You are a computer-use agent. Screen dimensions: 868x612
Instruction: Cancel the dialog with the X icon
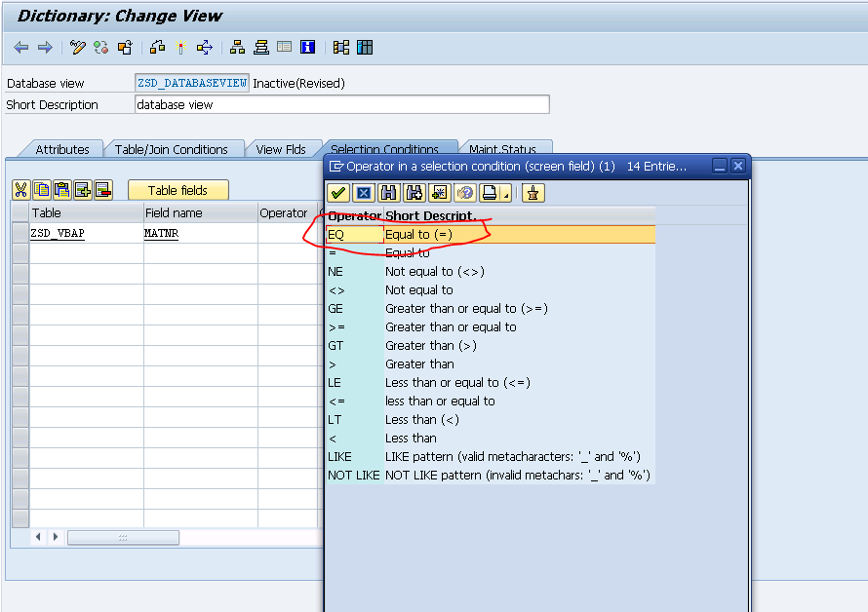[361, 192]
